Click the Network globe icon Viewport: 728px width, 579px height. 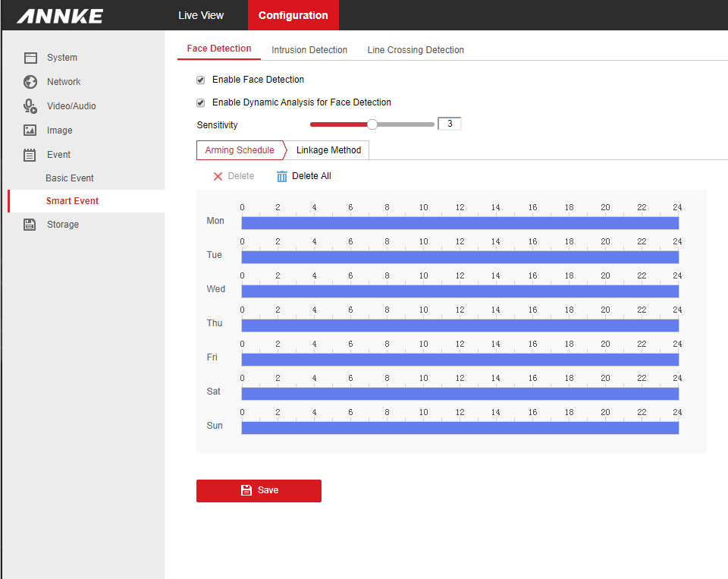pyautogui.click(x=30, y=82)
